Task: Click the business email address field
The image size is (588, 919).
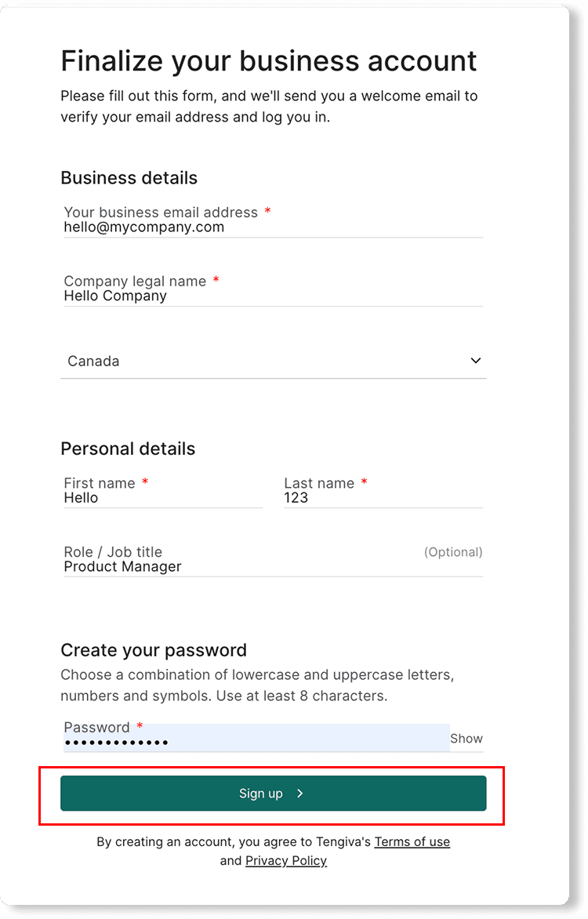Action: (x=271, y=227)
